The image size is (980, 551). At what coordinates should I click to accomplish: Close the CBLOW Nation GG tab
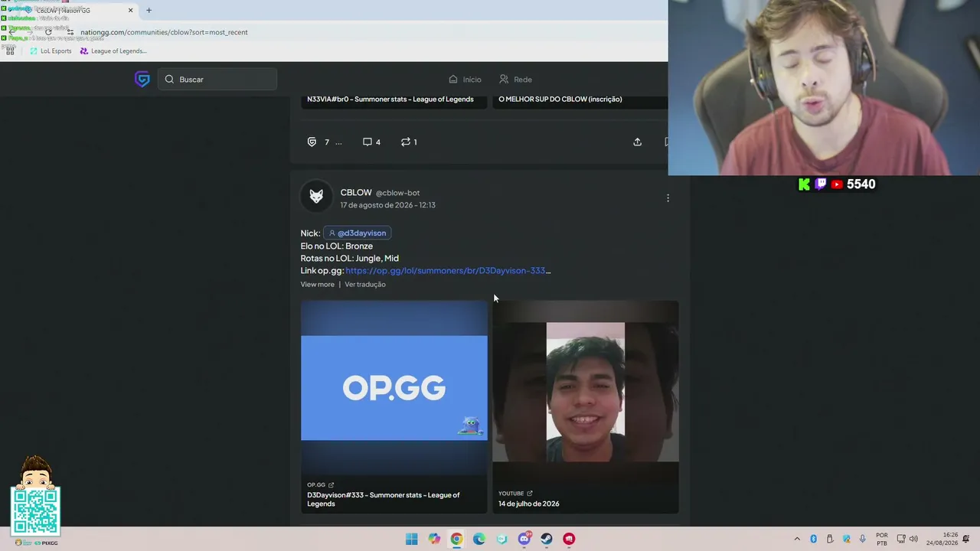[130, 10]
